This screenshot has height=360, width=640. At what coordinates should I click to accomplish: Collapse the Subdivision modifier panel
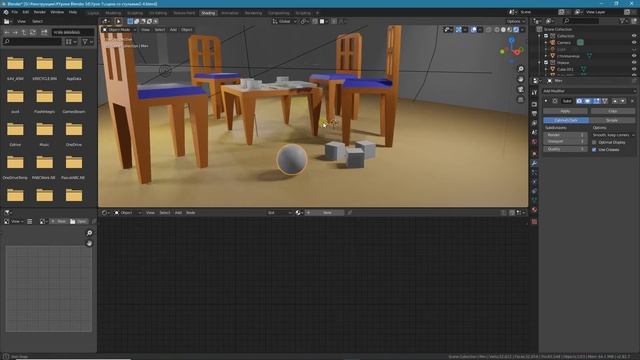tap(546, 101)
